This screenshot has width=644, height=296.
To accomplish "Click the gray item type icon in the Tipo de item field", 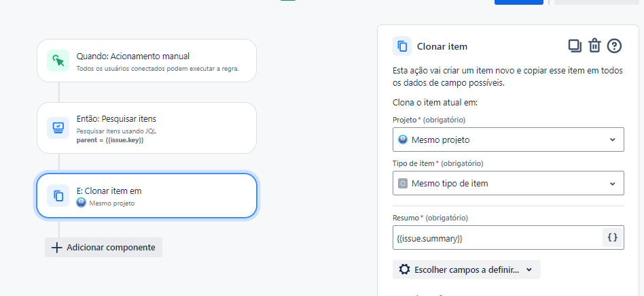I will point(403,183).
